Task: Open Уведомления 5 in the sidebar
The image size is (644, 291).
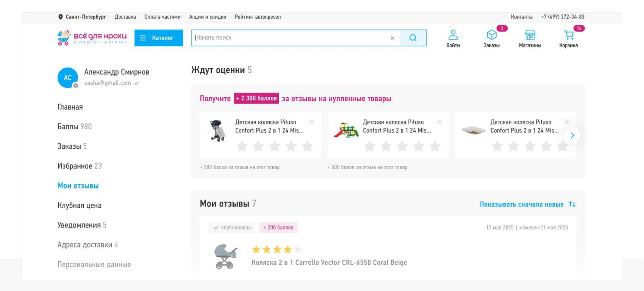Action: pyautogui.click(x=82, y=225)
